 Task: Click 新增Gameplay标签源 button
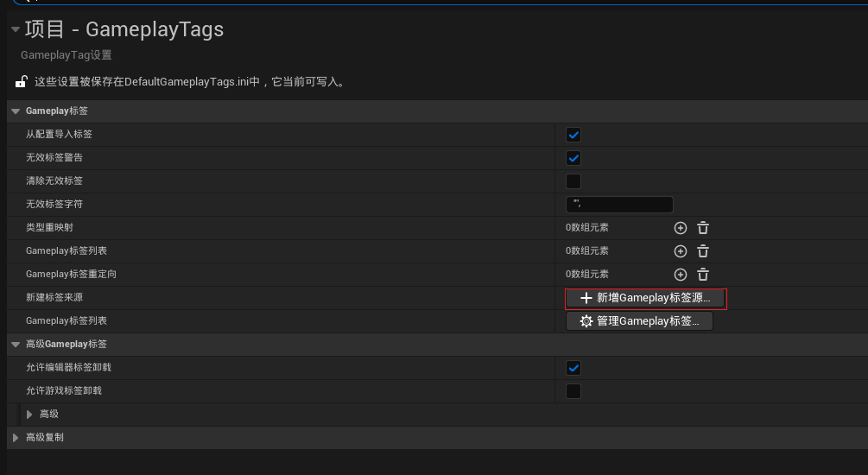click(x=645, y=299)
